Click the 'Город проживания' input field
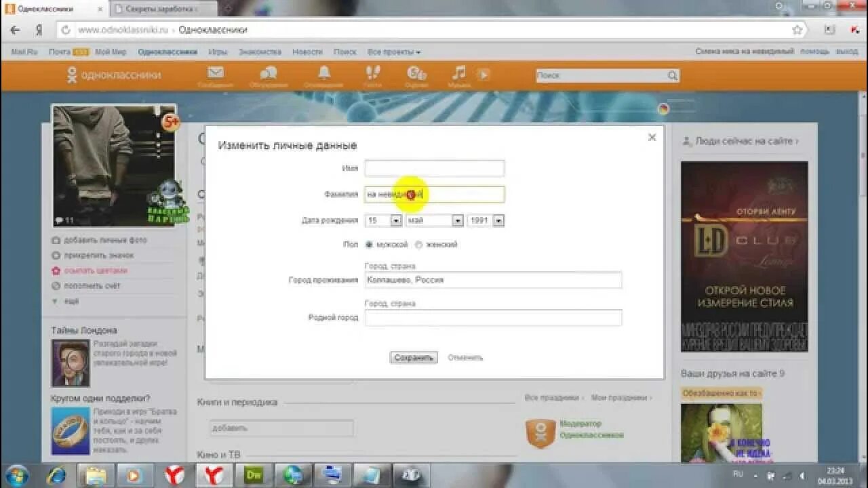This screenshot has height=488, width=868. [x=493, y=280]
